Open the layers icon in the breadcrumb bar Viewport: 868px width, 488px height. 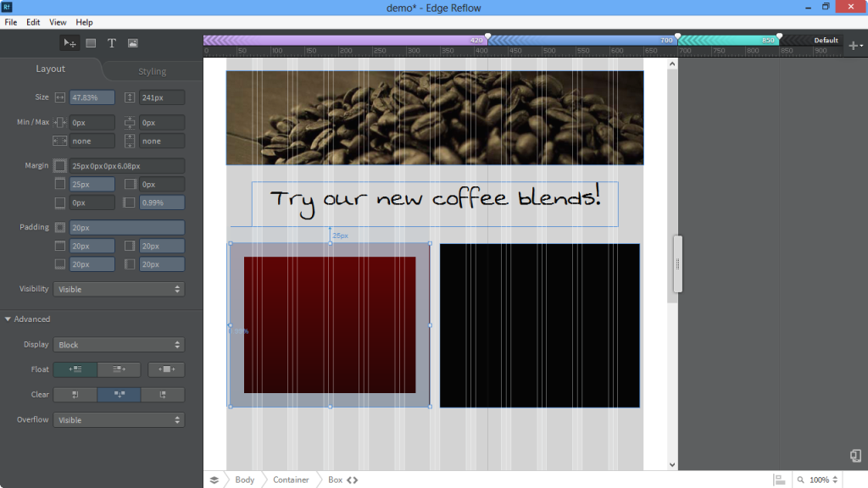tap(214, 480)
